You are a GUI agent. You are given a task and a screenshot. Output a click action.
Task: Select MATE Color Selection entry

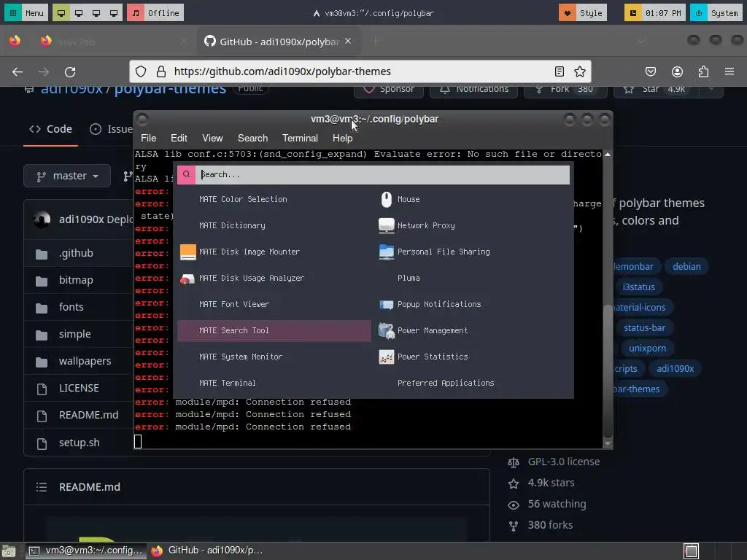pos(274,199)
